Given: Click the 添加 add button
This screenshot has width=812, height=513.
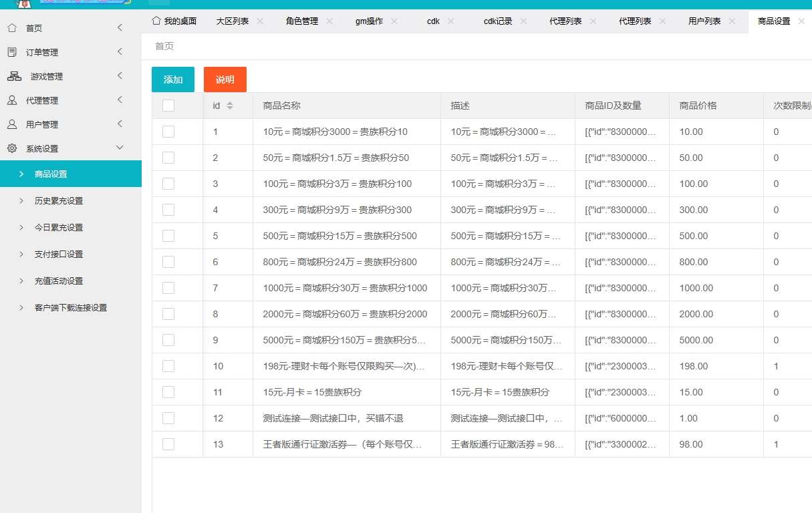Looking at the screenshot, I should pyautogui.click(x=172, y=79).
